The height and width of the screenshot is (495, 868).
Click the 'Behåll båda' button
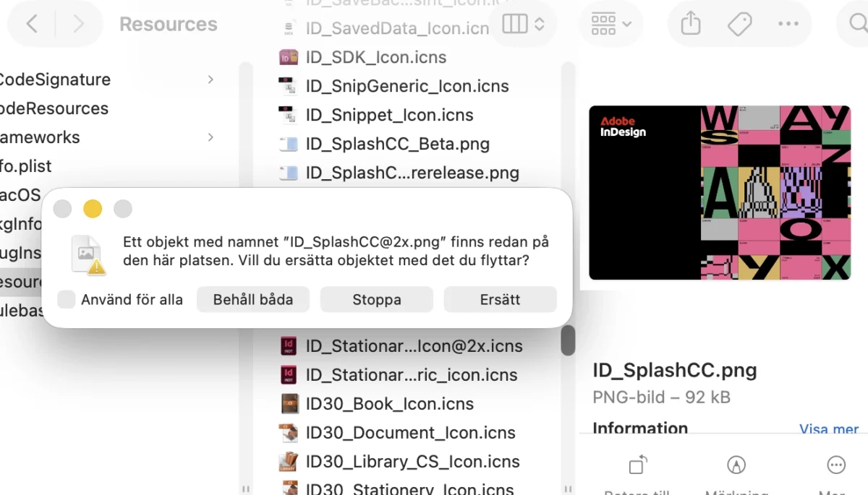point(253,299)
